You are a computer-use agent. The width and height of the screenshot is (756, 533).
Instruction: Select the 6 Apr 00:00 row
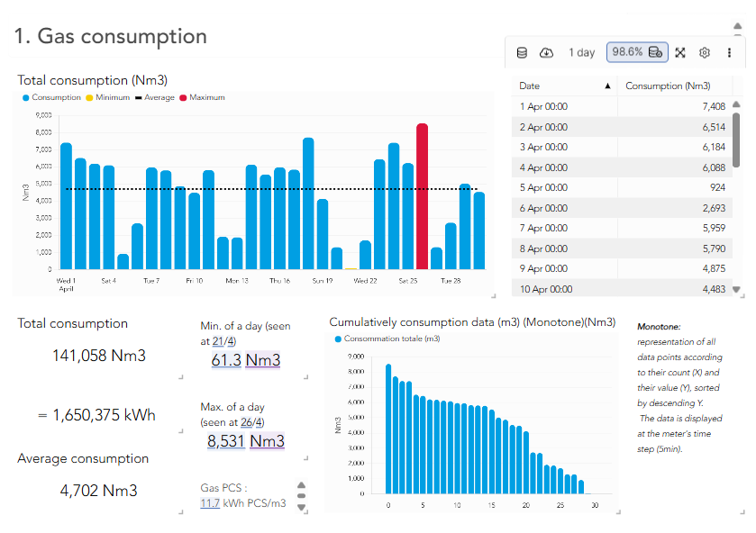pos(622,208)
